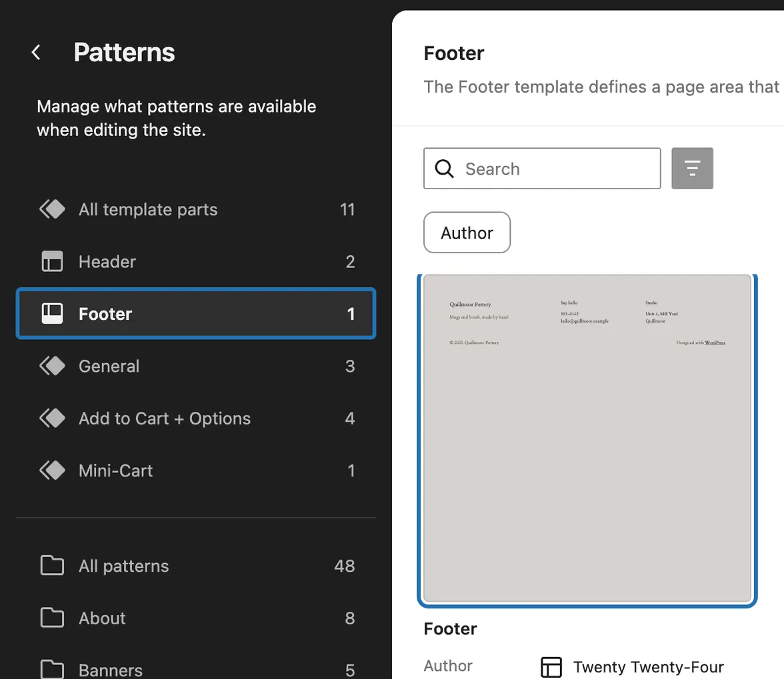Click the Add to Cart diamond icon
This screenshot has height=679, width=784.
pyautogui.click(x=53, y=418)
